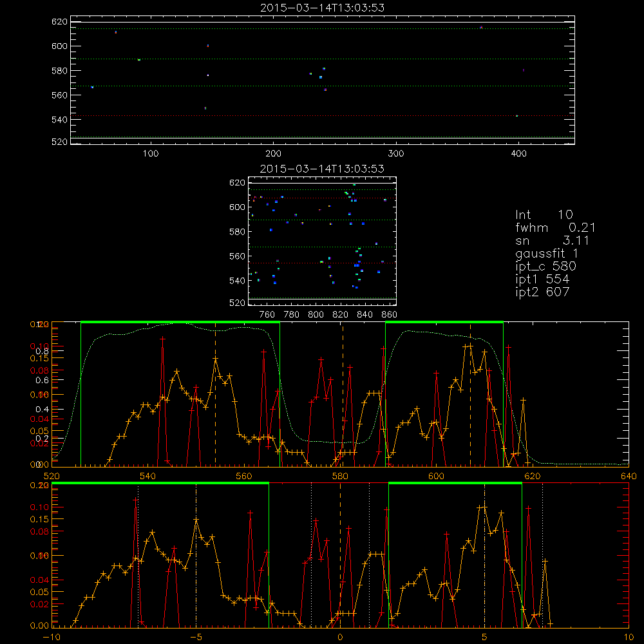This screenshot has height=644, width=644.
Task: Click y-axis label 580 on top plot
Action: pos(59,71)
